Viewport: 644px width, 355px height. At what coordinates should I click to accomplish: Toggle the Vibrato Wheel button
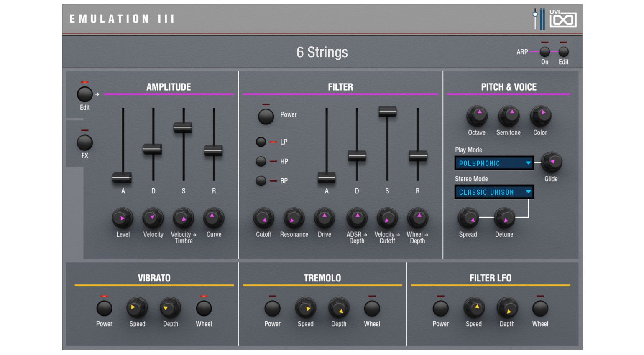click(204, 309)
